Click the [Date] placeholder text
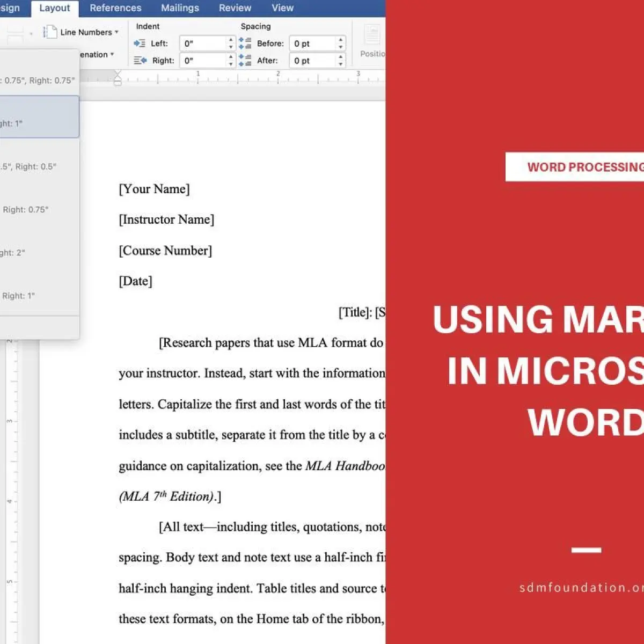This screenshot has height=644, width=644. point(135,281)
